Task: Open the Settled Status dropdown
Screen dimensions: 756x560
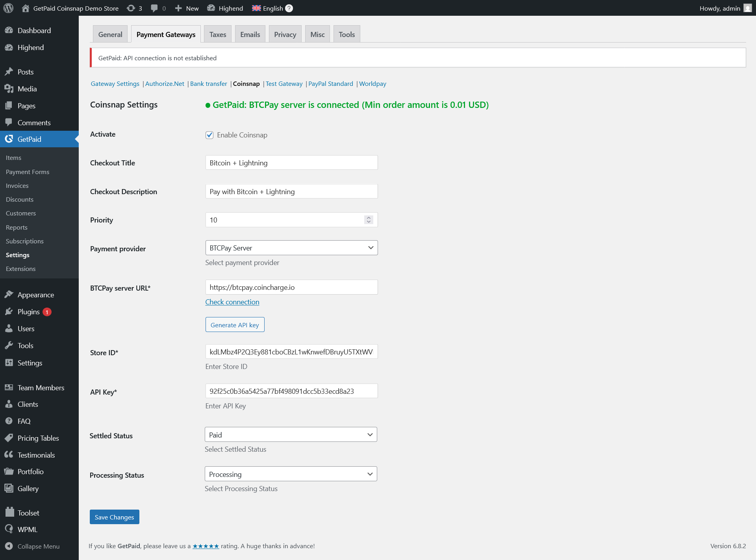Action: (x=291, y=434)
